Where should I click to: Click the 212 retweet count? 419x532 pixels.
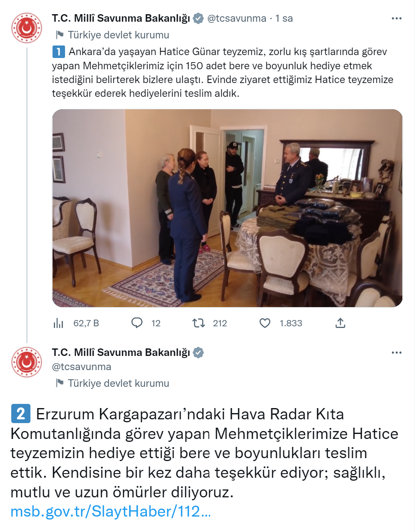pyautogui.click(x=220, y=323)
